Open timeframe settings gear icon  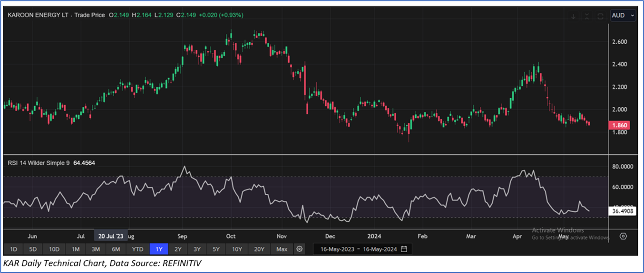(x=299, y=249)
